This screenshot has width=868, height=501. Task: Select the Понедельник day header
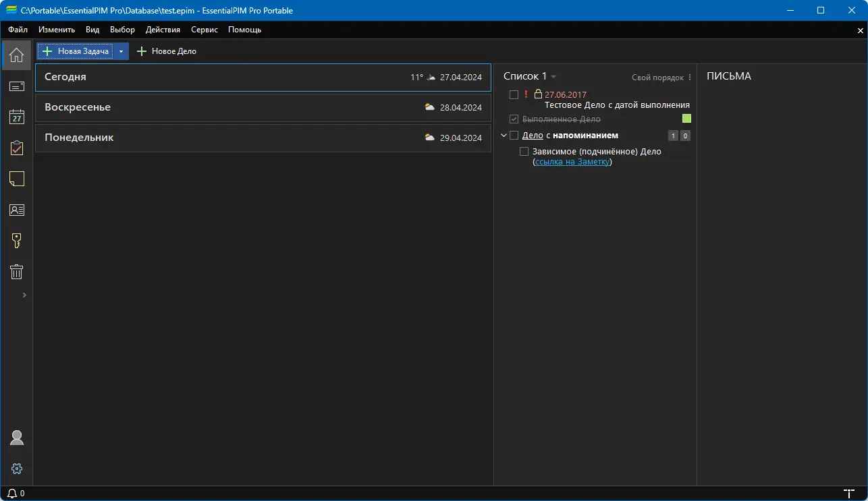click(263, 138)
